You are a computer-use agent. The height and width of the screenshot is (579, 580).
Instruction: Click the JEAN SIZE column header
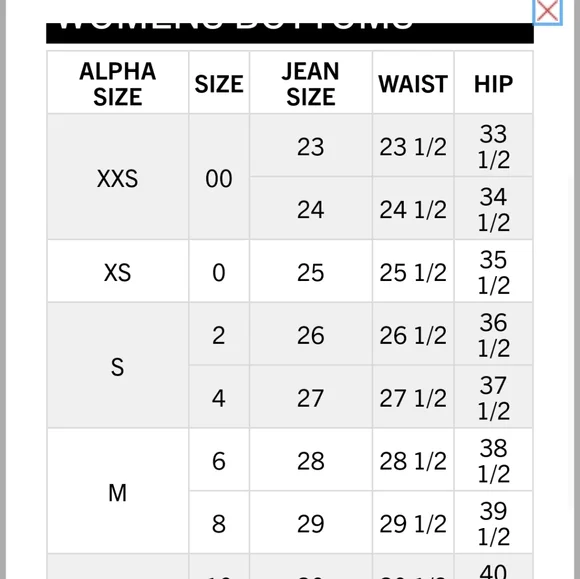tap(311, 83)
